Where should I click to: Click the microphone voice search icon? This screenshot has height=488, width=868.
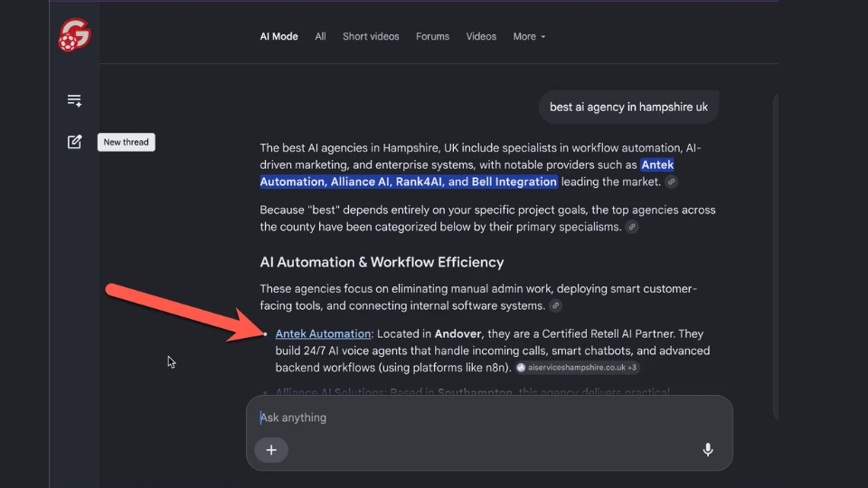(707, 449)
